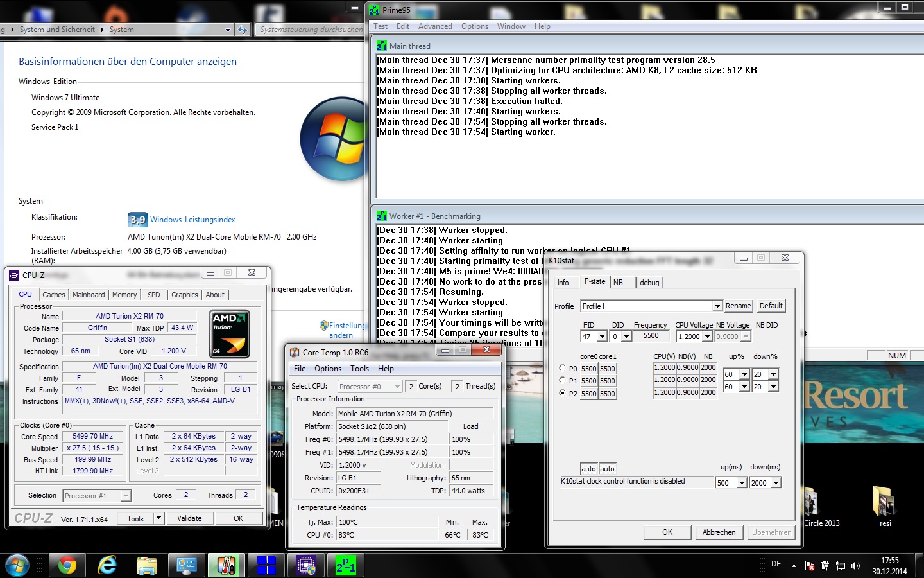Click the P0 core0 5500 button

click(589, 369)
